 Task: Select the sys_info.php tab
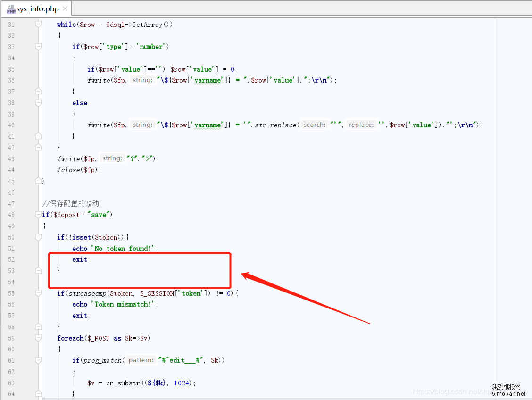[x=38, y=9]
